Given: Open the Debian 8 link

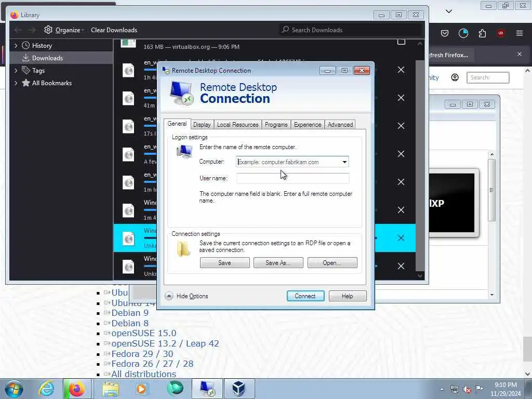Looking at the screenshot, I should point(130,323).
